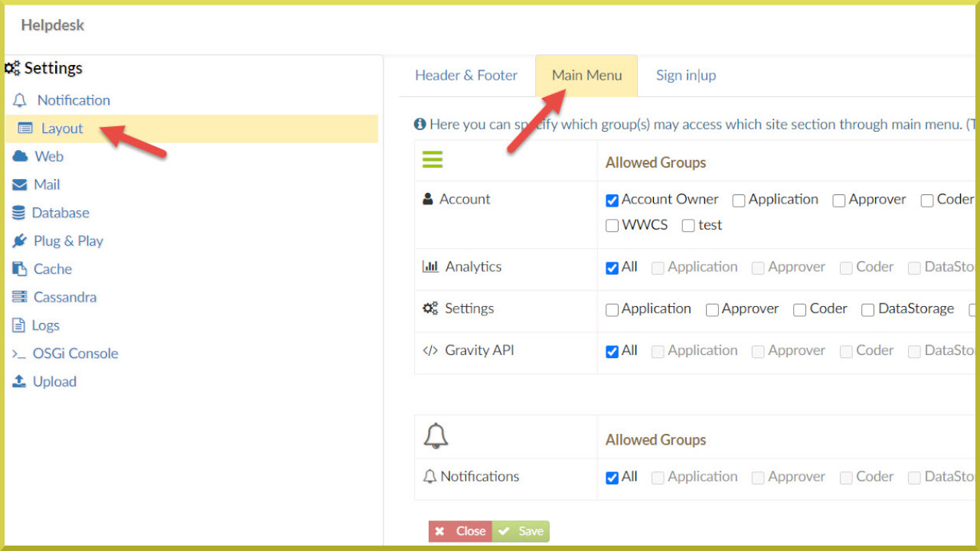The image size is (980, 551).
Task: Click the terminal icon for OSGi Console
Action: coord(18,354)
